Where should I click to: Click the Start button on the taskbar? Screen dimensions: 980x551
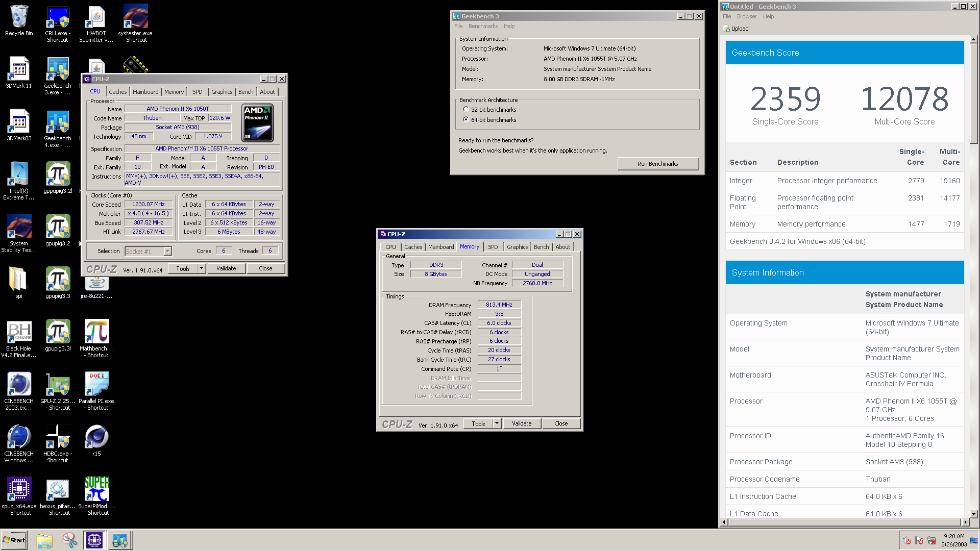pyautogui.click(x=14, y=540)
